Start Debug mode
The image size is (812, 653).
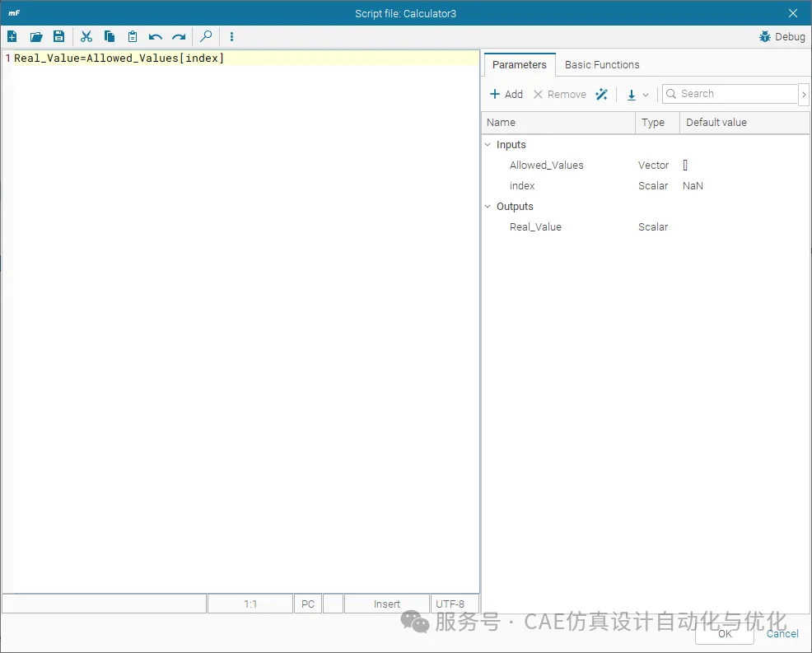click(x=782, y=36)
